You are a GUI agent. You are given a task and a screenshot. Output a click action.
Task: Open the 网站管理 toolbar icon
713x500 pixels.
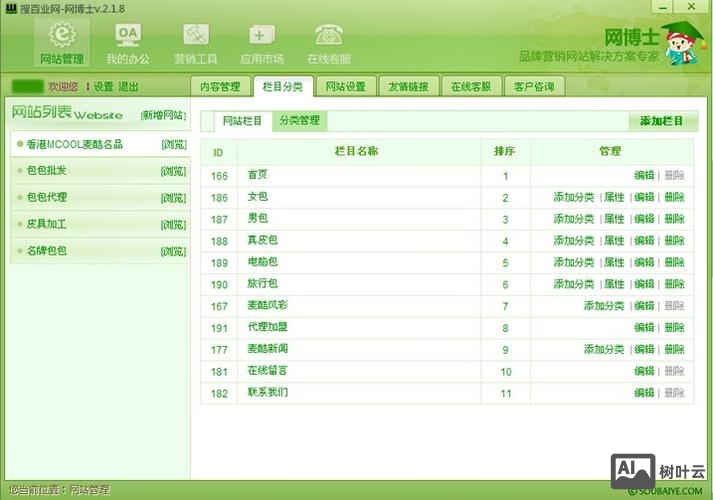click(x=62, y=43)
